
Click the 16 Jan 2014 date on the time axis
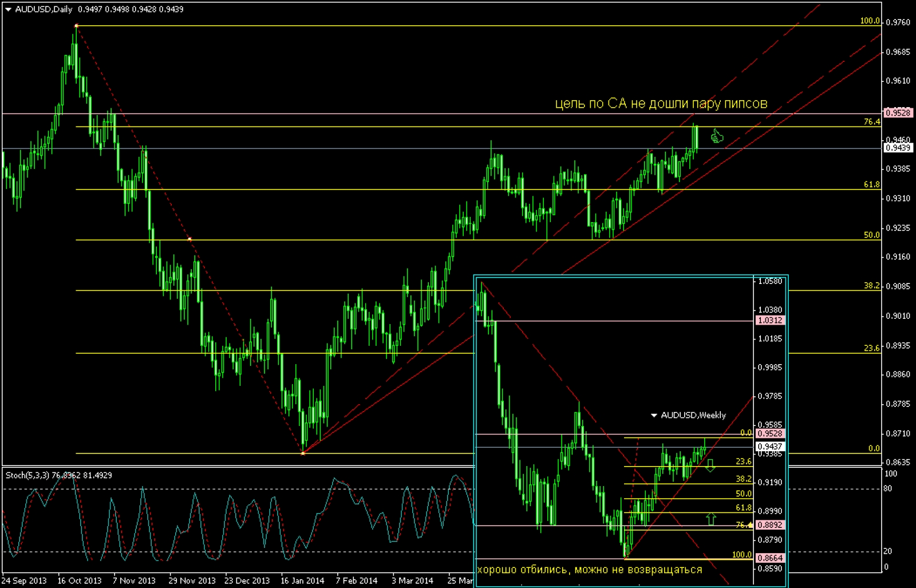[x=302, y=581]
